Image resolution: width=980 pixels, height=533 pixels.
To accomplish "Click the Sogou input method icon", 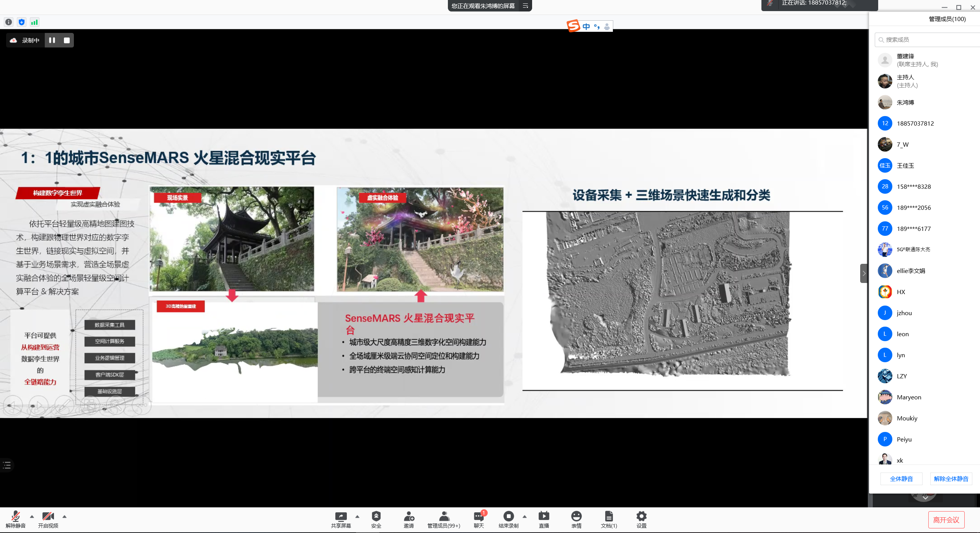I will click(573, 26).
